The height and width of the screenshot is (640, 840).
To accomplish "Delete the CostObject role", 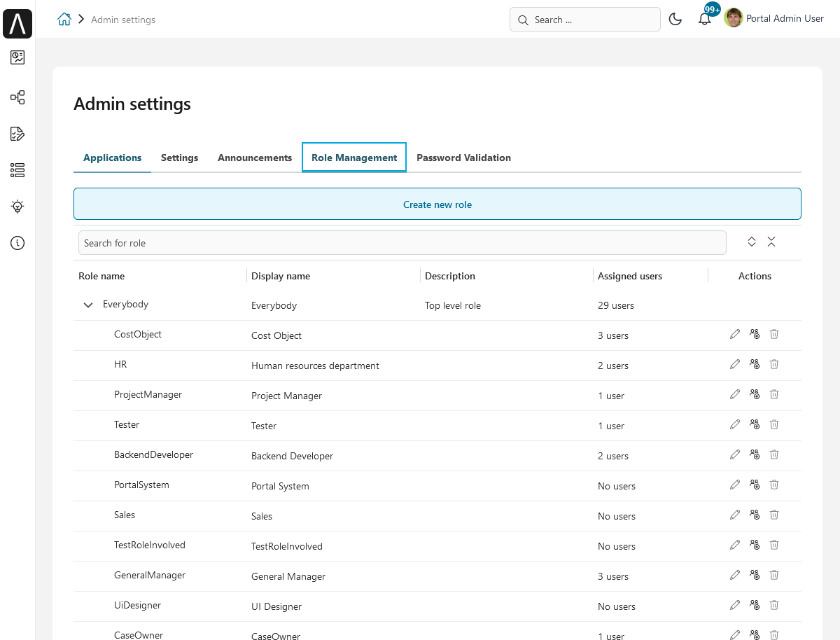I will [774, 334].
